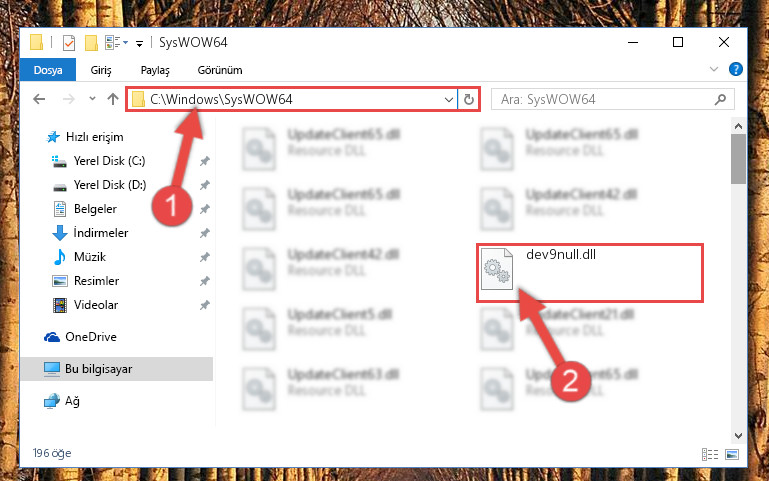This screenshot has width=769, height=481.
Task: Expand the address bar history dropdown
Action: click(x=448, y=100)
